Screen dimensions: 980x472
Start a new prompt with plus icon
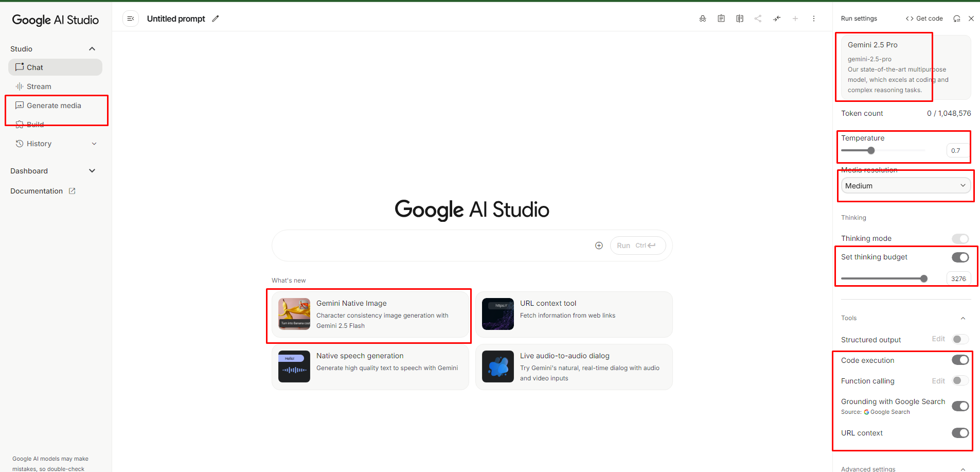[795, 19]
